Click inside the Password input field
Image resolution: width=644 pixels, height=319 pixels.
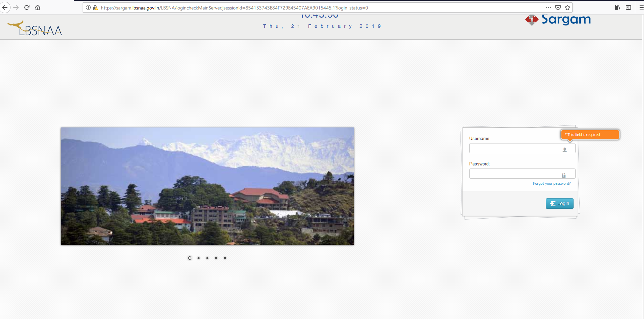pos(518,173)
